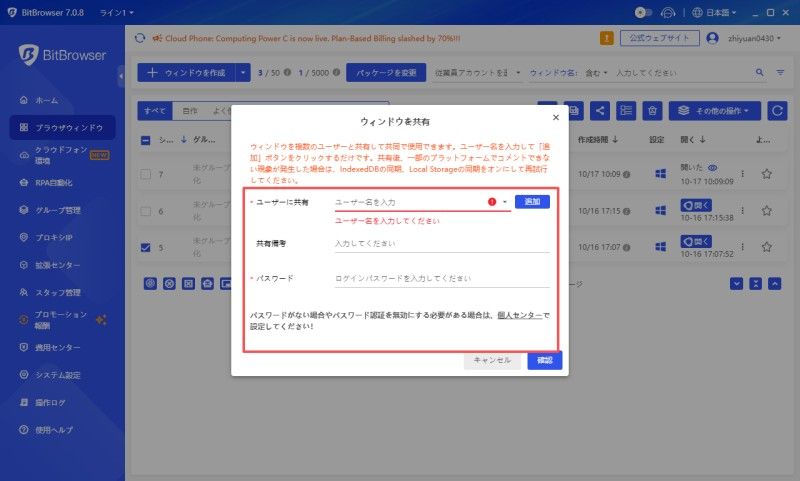800x481 pixels.
Task: Click the user avatar icon
Action: (712, 38)
